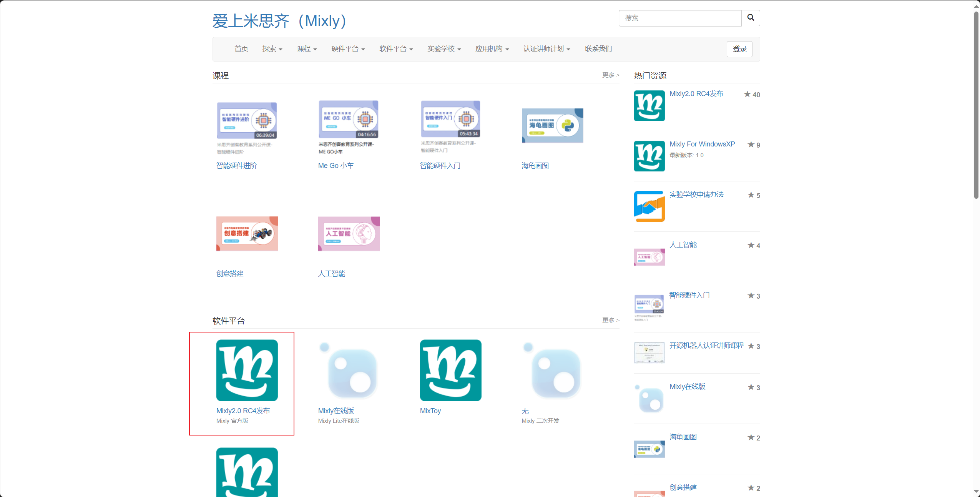The width and height of the screenshot is (980, 497).
Task: Click the search magnifier icon button
Action: [750, 18]
